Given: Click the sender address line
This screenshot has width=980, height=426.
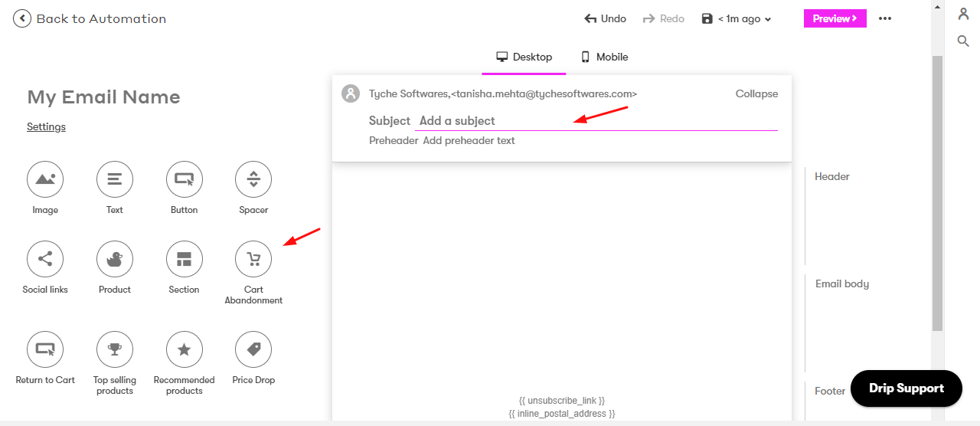Looking at the screenshot, I should 503,93.
